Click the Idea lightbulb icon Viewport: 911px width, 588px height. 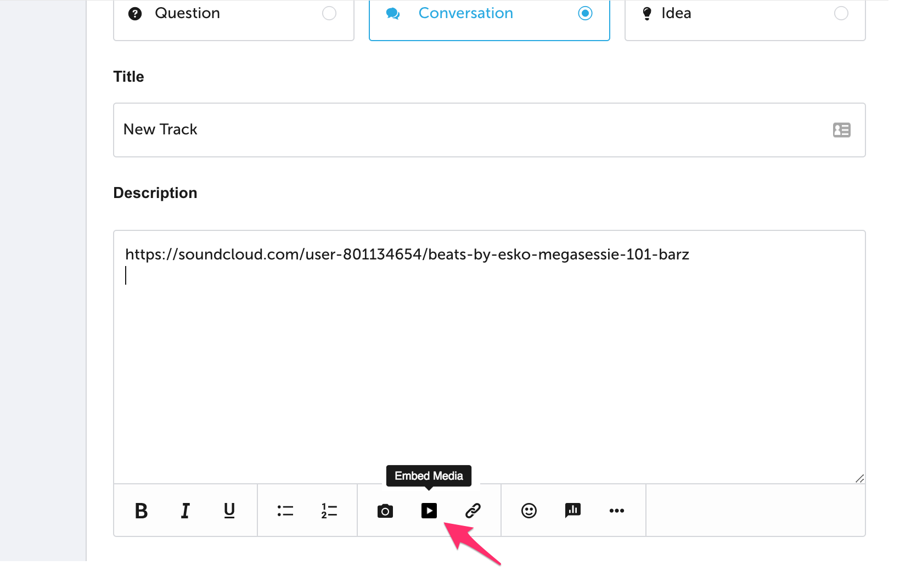[647, 14]
